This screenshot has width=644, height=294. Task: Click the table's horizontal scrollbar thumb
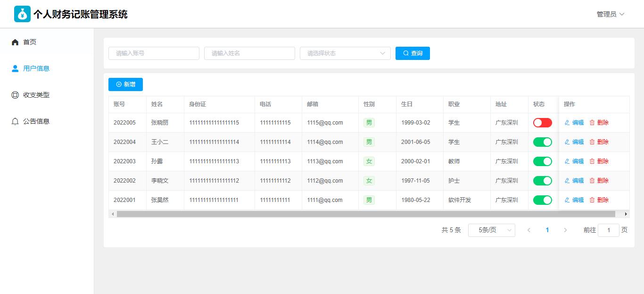tap(365, 214)
